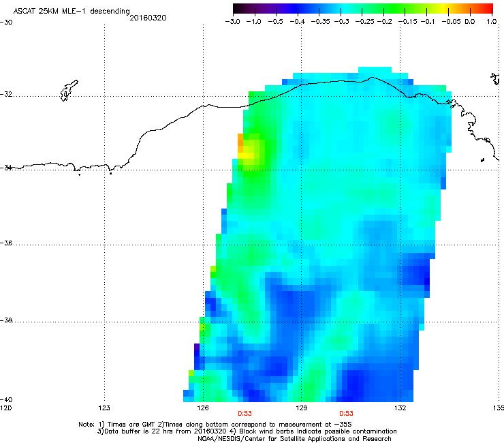
Task: Click the -0.2 colorbar label
Action: (x=385, y=22)
